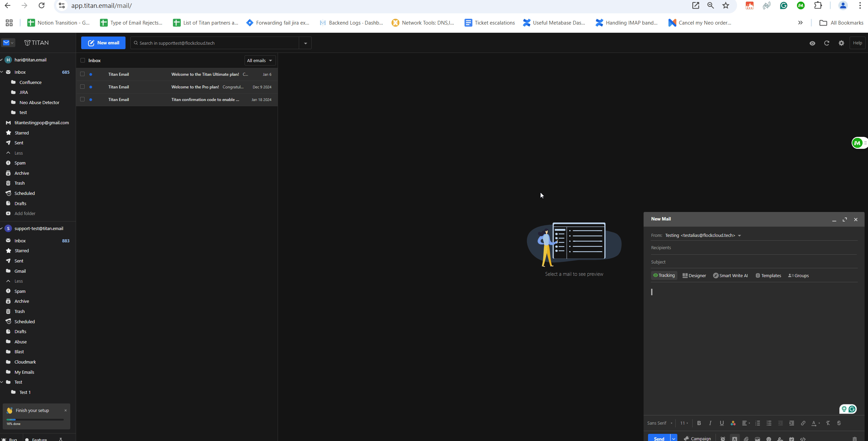The image size is (868, 441).
Task: Dismiss the Finish your setup card
Action: click(x=65, y=411)
